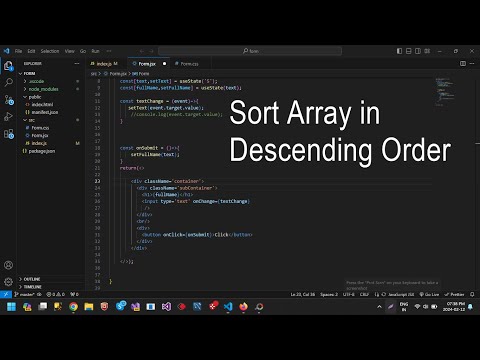The height and width of the screenshot is (360, 480).
Task: Toggle secondary side bar layout icon
Action: [x=418, y=51]
